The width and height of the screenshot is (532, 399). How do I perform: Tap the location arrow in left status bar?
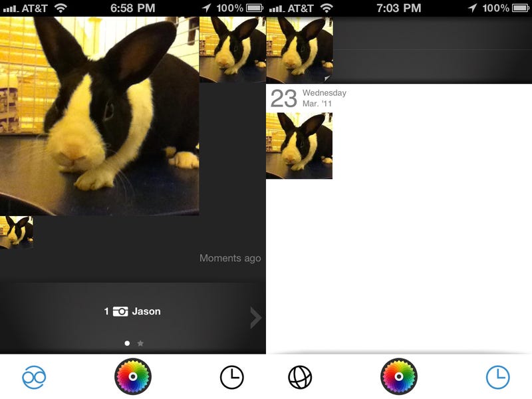tap(207, 8)
